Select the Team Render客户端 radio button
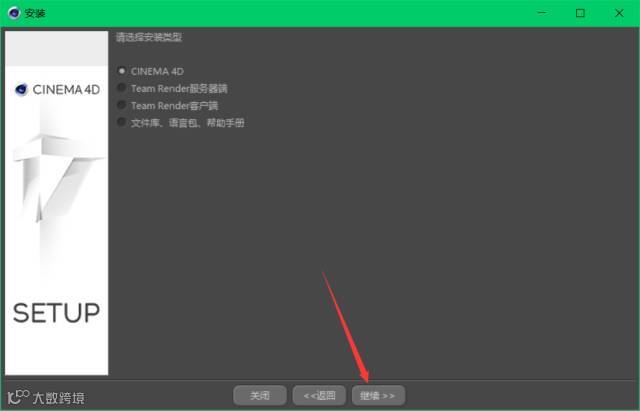The width and height of the screenshot is (640, 411). tap(122, 105)
